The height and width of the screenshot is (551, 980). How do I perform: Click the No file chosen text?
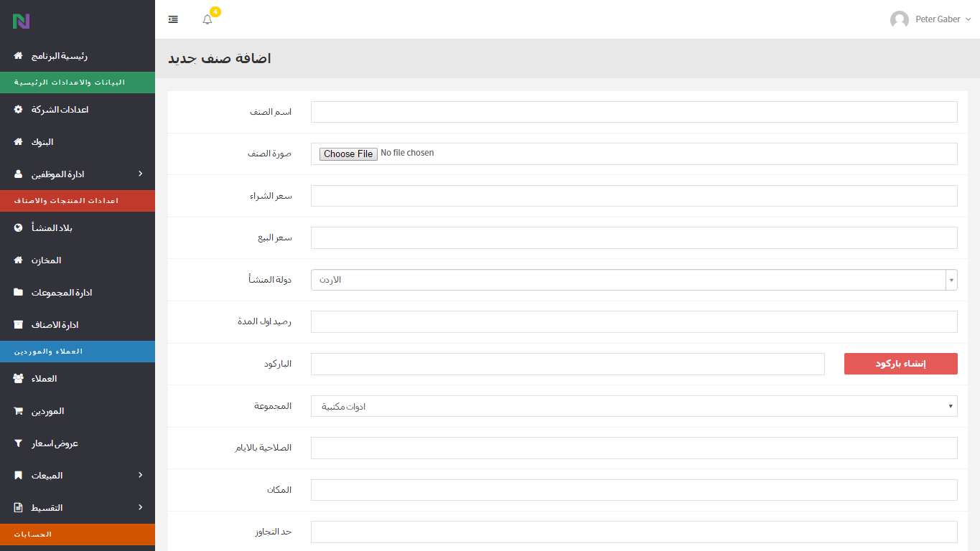407,153
